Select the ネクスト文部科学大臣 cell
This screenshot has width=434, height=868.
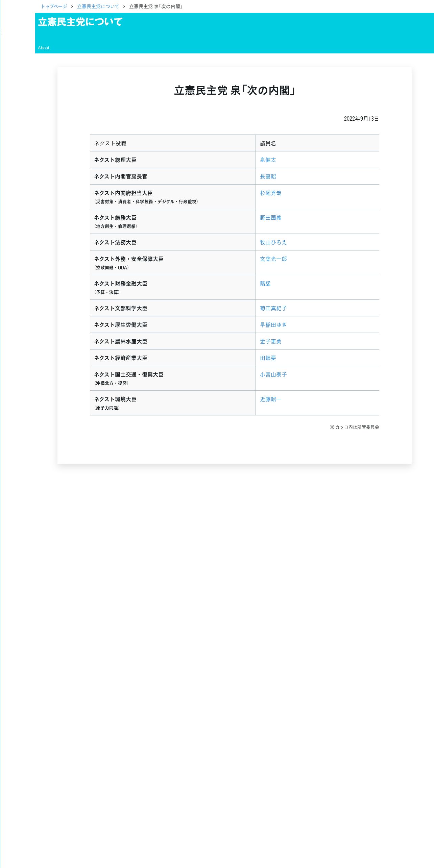[x=173, y=308]
